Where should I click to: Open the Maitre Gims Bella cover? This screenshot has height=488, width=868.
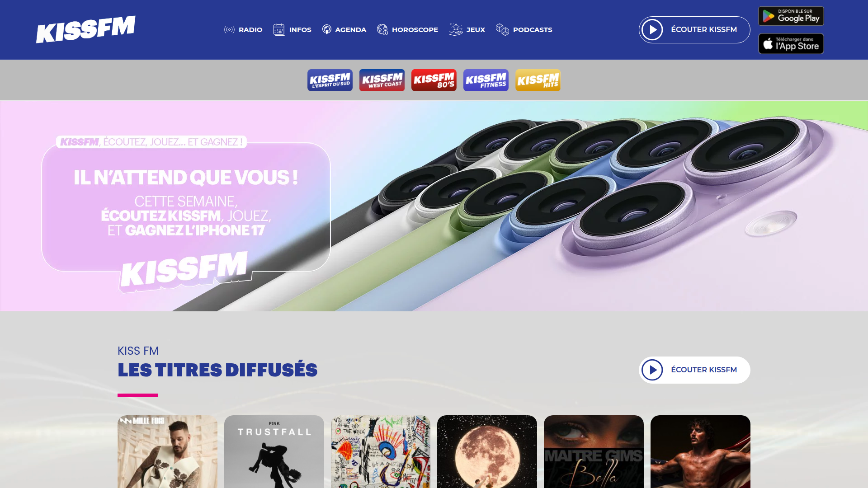(594, 452)
